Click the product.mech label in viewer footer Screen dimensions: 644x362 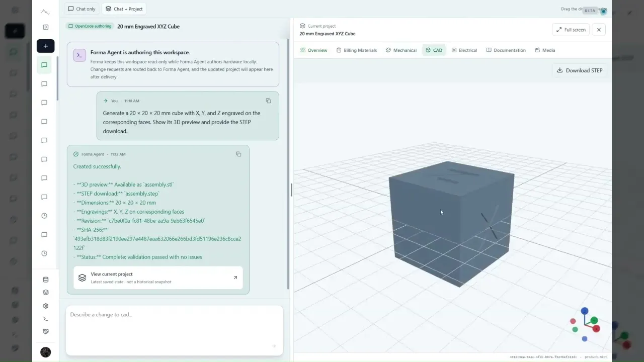pos(596,357)
